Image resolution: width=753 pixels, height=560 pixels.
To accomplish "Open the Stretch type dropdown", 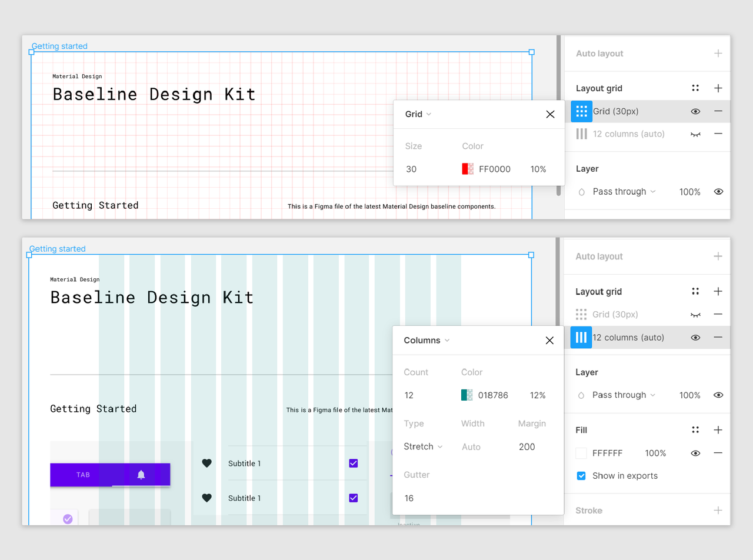I will [423, 446].
